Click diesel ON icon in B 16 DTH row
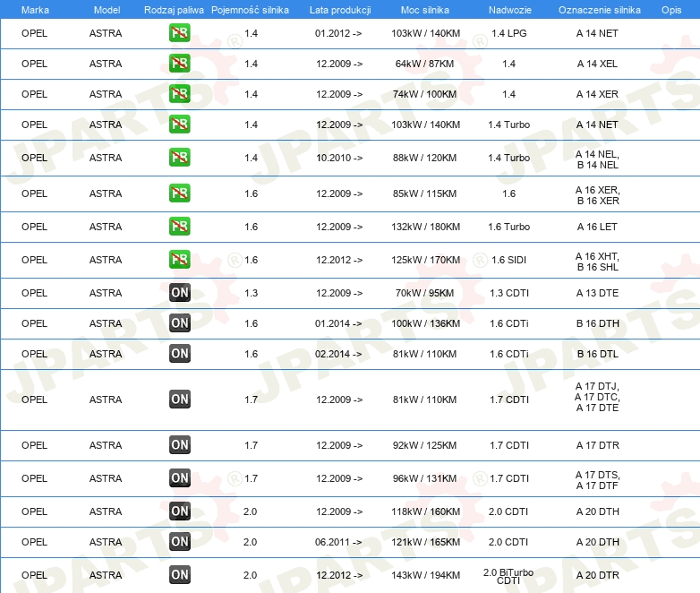 (180, 323)
